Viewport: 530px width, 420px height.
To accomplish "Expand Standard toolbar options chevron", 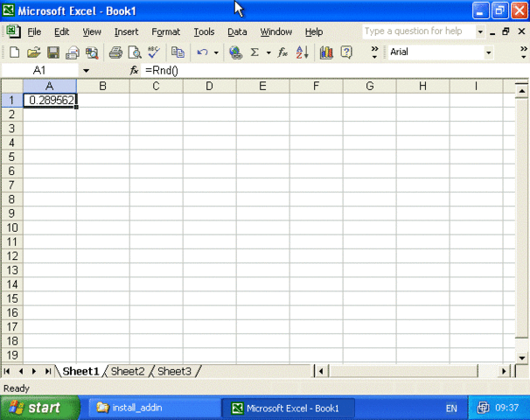I will click(374, 52).
